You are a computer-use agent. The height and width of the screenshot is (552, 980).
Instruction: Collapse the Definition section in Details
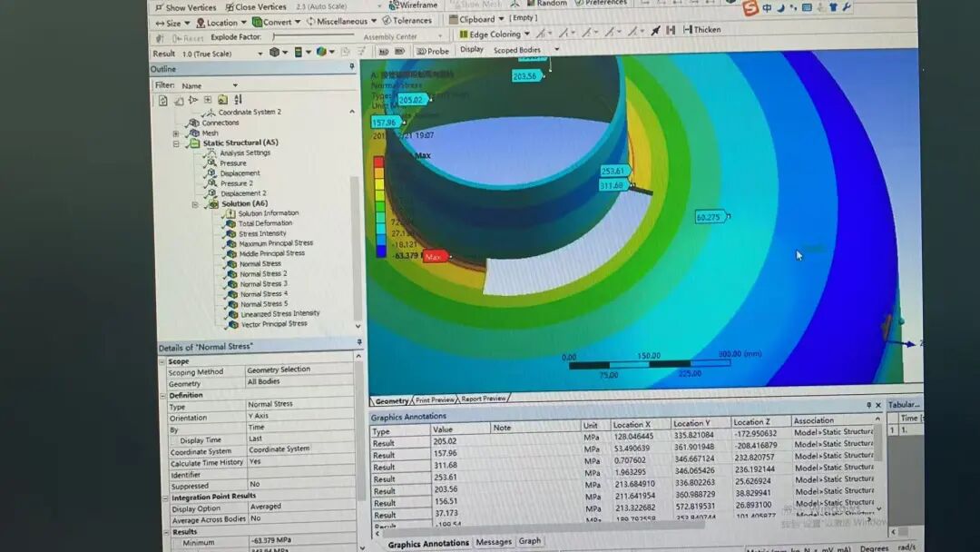[162, 396]
